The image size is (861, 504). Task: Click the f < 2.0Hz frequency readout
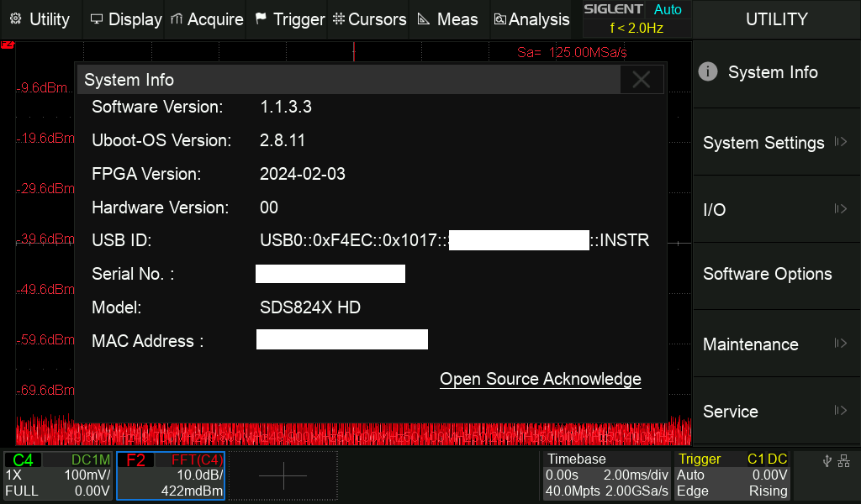637,28
